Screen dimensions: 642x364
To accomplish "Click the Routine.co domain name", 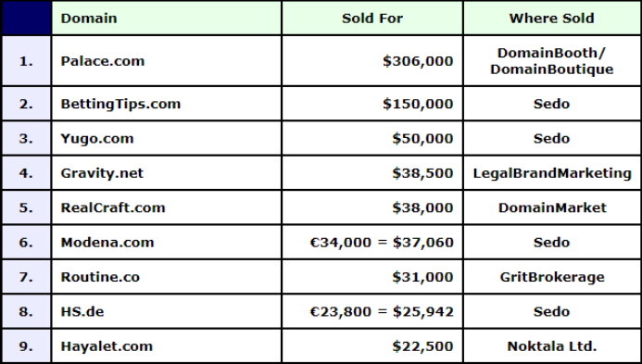I will (x=100, y=277).
